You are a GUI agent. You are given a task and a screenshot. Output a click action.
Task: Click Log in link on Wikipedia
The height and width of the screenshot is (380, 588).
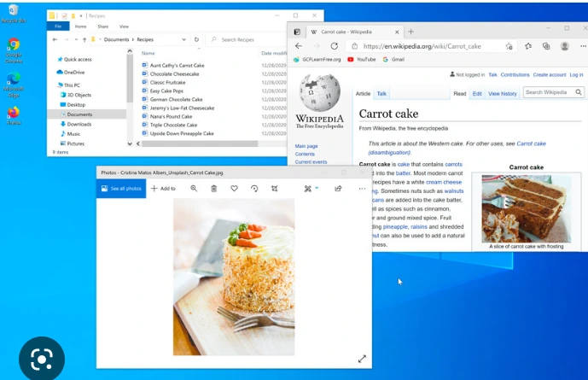pyautogui.click(x=576, y=74)
